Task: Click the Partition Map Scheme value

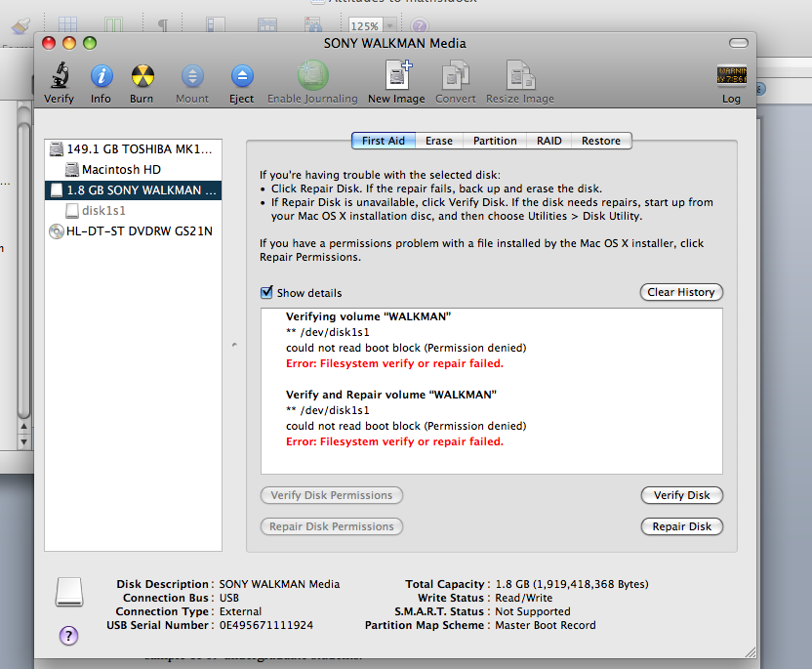Action: point(546,625)
